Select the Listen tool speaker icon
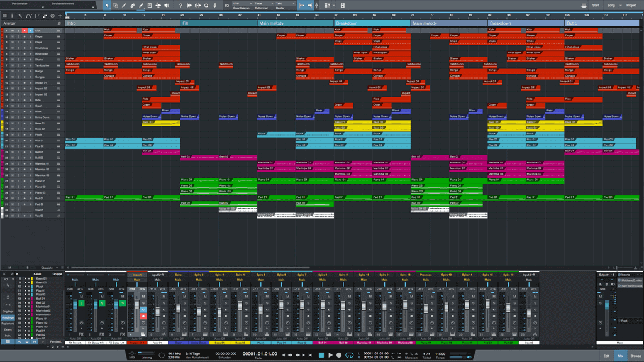This screenshot has width=644, height=362. (x=166, y=4)
